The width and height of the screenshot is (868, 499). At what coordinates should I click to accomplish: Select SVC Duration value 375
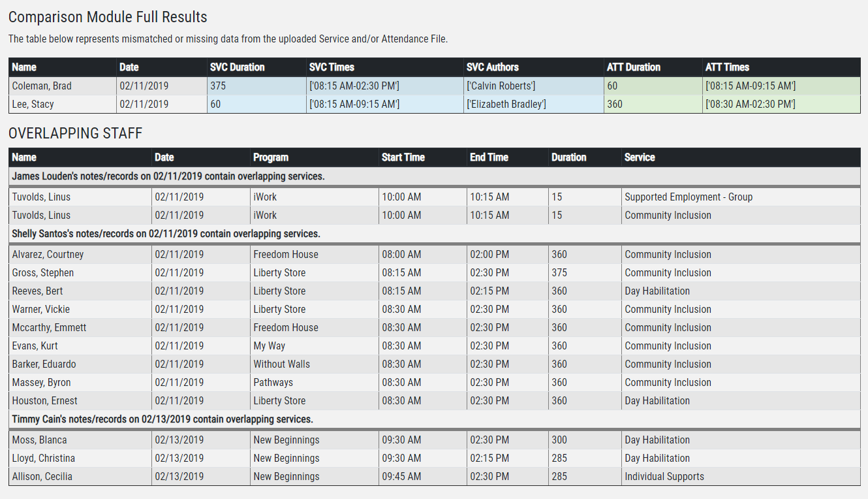tap(256, 86)
